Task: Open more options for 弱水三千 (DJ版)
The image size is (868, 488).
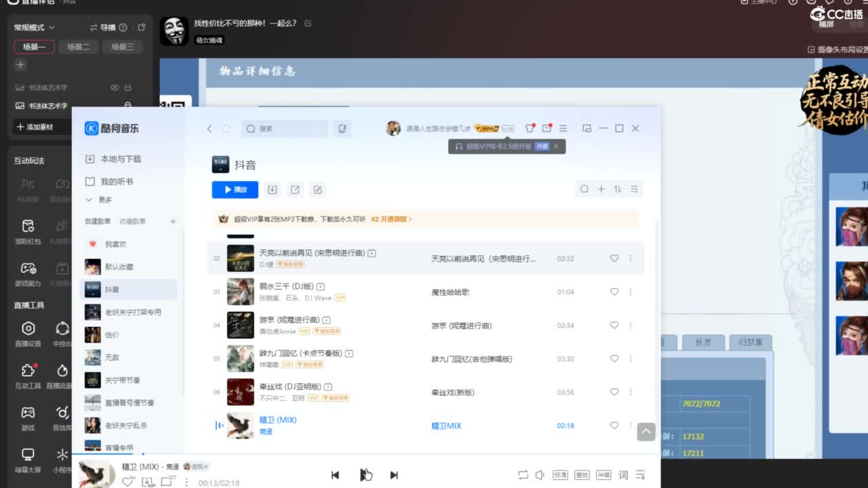Action: (x=630, y=292)
